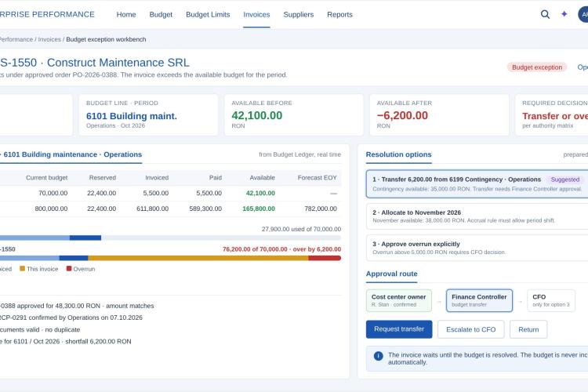Screen dimensions: 588x392
Task: Click the Available column header
Action: coord(262,178)
